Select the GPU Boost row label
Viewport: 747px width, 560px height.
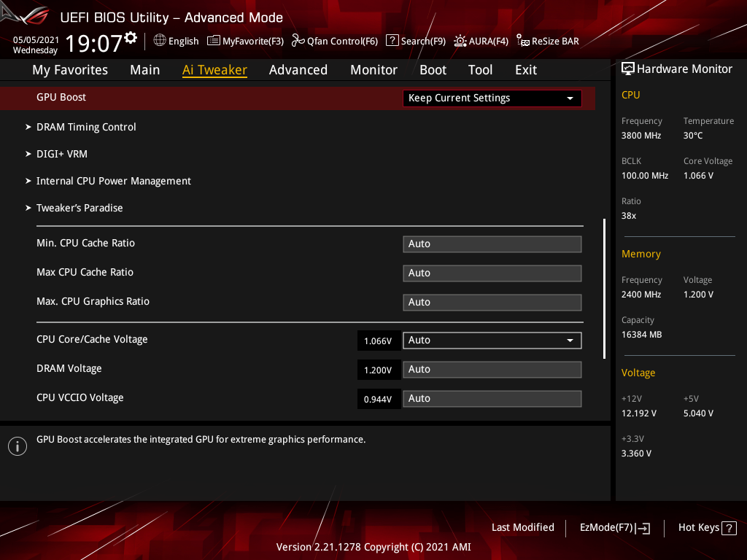61,97
